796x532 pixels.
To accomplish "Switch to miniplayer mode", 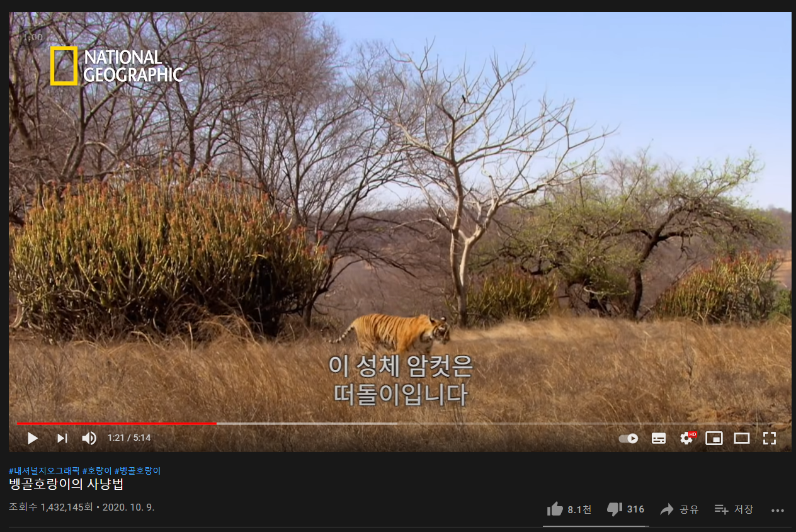I will point(714,438).
